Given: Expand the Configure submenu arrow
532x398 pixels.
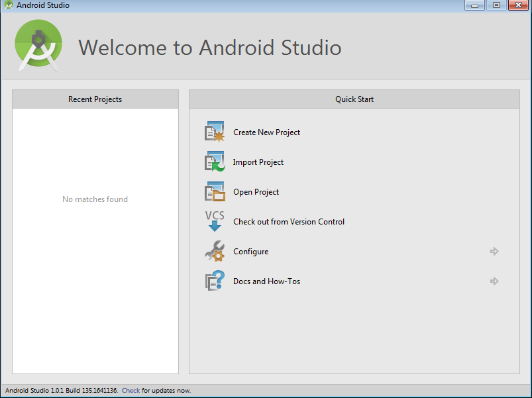Looking at the screenshot, I should click(x=494, y=251).
